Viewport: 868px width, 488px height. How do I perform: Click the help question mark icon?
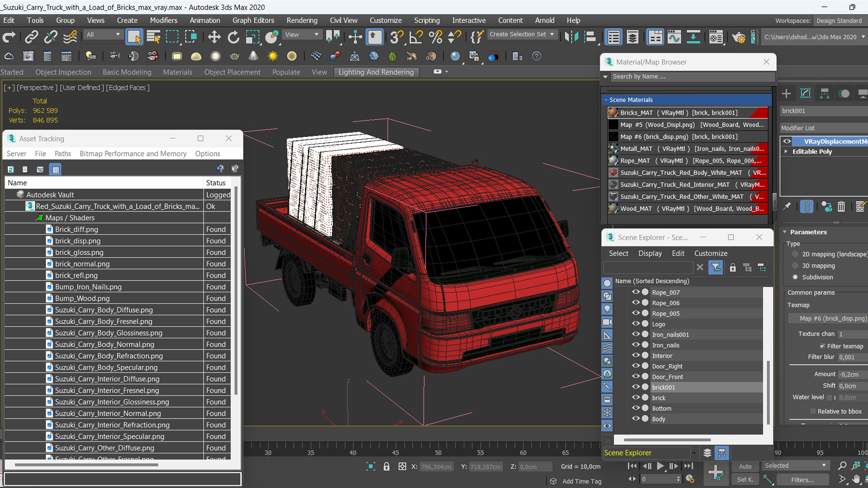tap(536, 56)
